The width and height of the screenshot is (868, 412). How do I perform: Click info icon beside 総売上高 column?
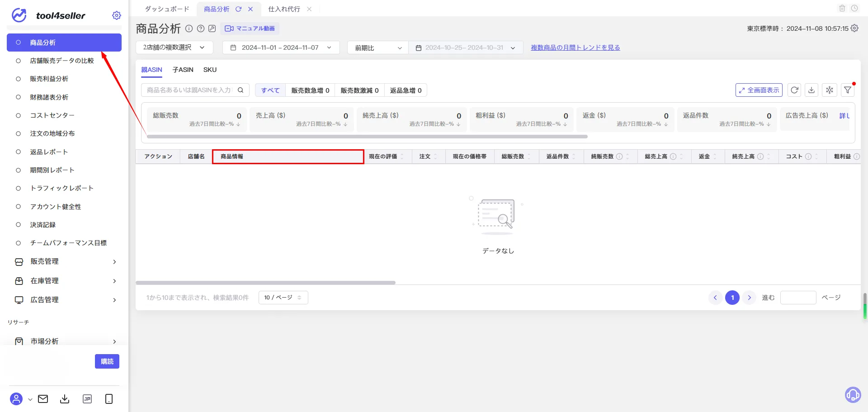673,156
